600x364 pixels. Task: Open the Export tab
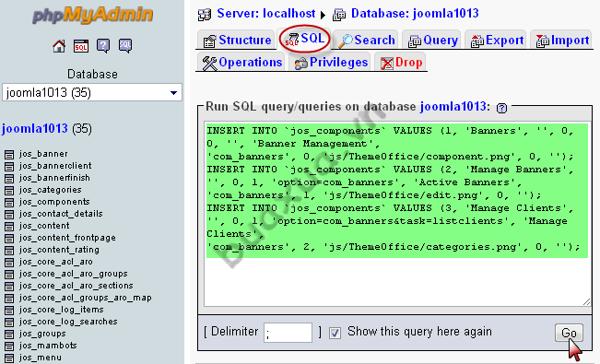pyautogui.click(x=496, y=40)
